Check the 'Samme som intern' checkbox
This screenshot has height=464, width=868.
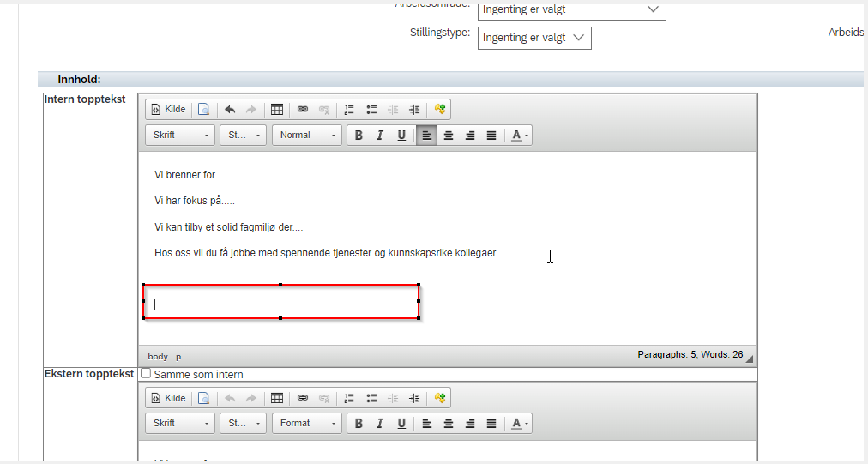click(x=146, y=374)
